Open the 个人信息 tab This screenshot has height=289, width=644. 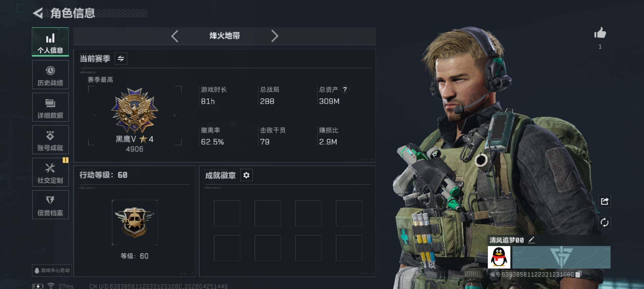pos(50,42)
